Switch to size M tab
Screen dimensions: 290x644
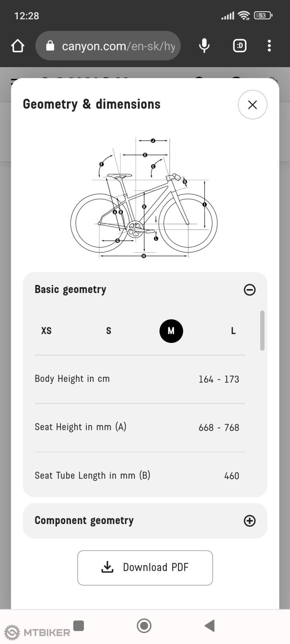click(x=171, y=331)
